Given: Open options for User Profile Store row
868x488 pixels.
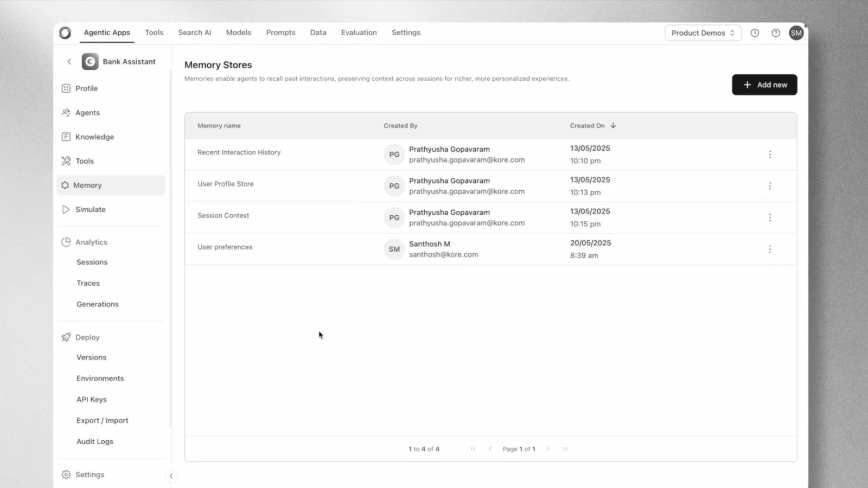Looking at the screenshot, I should [x=770, y=186].
